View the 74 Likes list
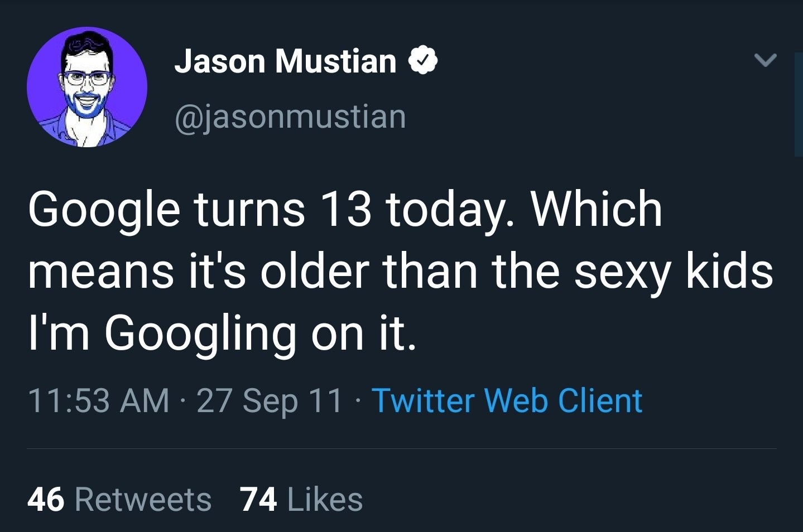The image size is (803, 532). tap(301, 499)
